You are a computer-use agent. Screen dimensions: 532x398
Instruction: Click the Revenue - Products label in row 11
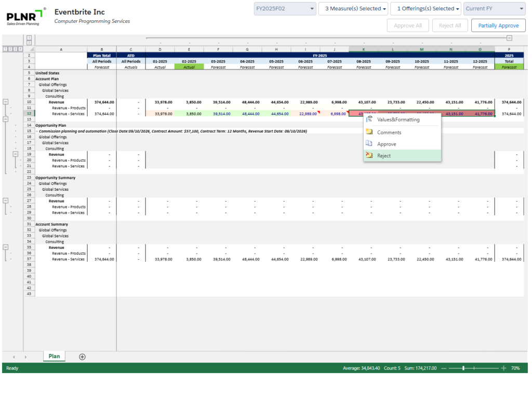click(x=69, y=108)
